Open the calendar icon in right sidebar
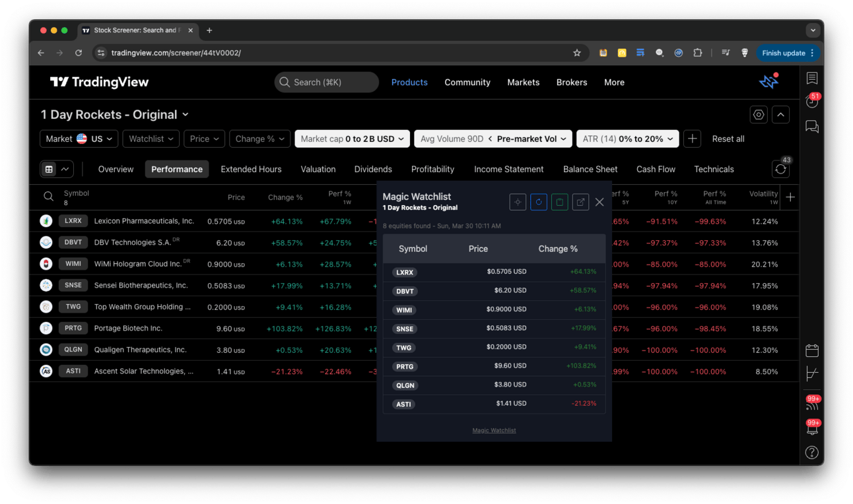 pos(812,350)
